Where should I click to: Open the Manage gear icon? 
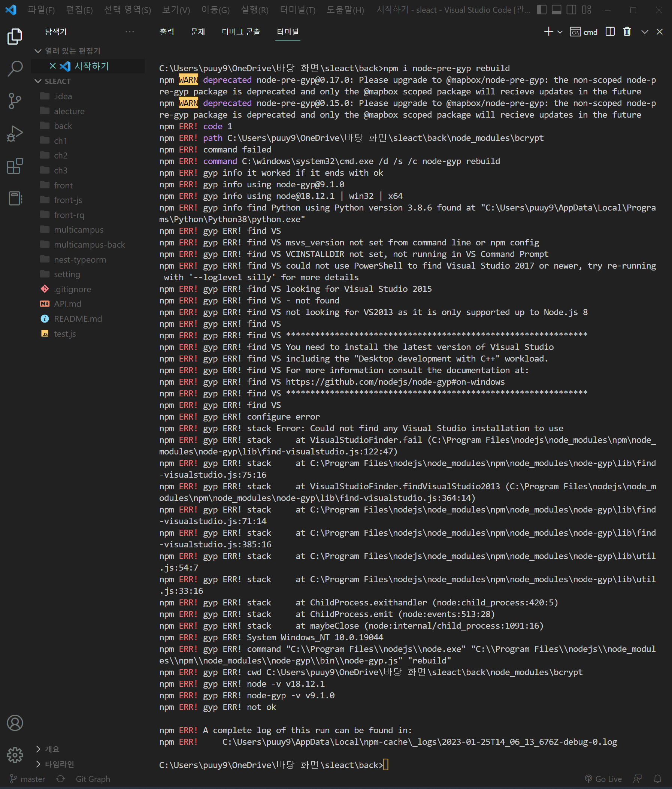(15, 755)
